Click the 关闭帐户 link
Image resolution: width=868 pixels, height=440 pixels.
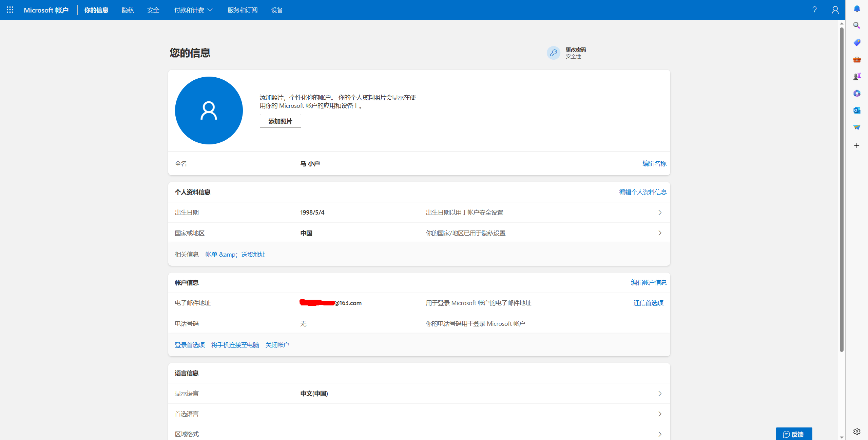coord(277,345)
